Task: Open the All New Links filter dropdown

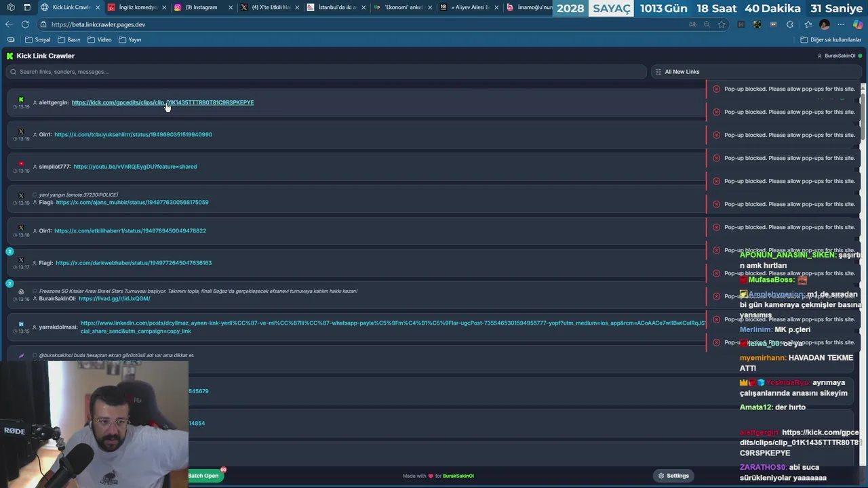Action: [756, 72]
